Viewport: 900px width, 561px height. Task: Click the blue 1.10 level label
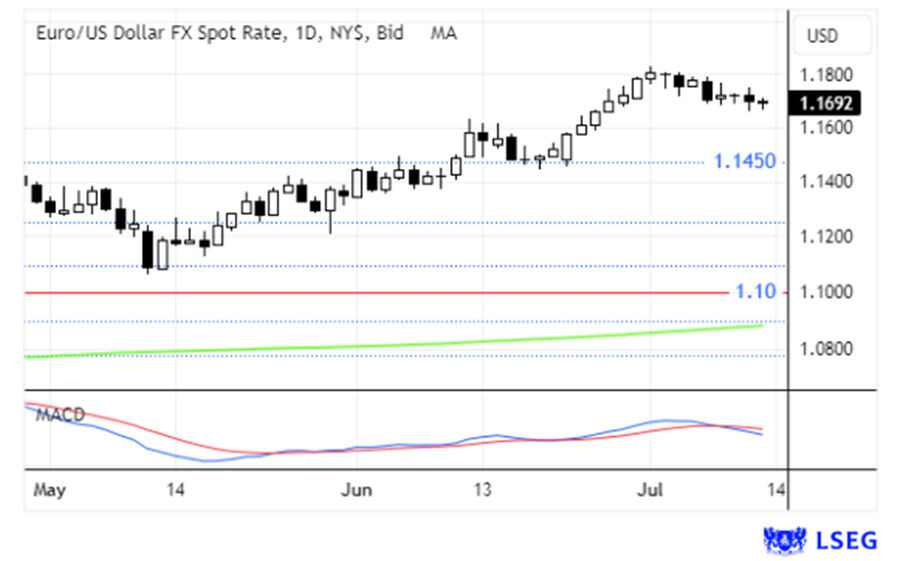(x=755, y=292)
